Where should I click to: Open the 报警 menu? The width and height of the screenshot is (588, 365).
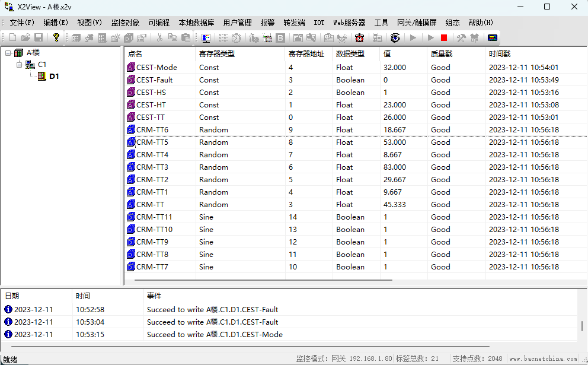click(267, 23)
